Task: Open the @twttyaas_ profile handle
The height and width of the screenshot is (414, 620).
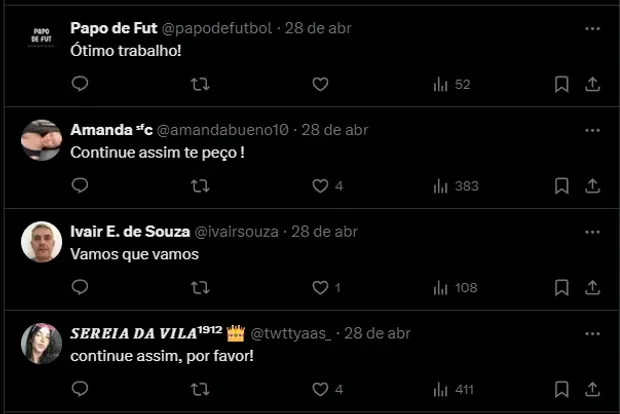Action: click(x=291, y=333)
